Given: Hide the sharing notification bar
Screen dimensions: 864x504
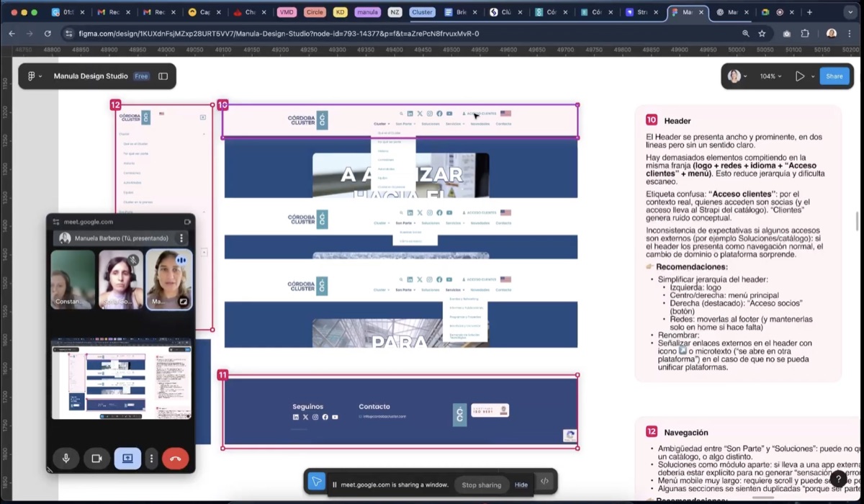Looking at the screenshot, I should [521, 485].
